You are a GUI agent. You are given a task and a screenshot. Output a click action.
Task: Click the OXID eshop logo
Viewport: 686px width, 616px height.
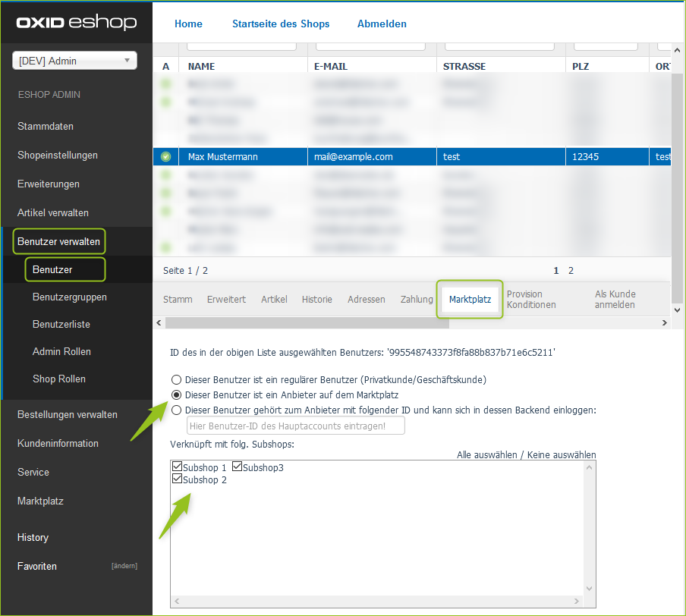[77, 22]
